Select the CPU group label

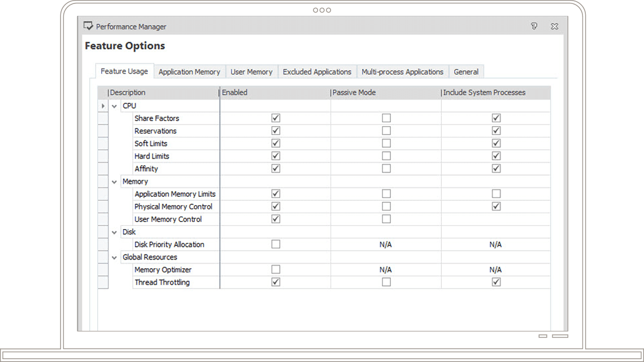[129, 106]
